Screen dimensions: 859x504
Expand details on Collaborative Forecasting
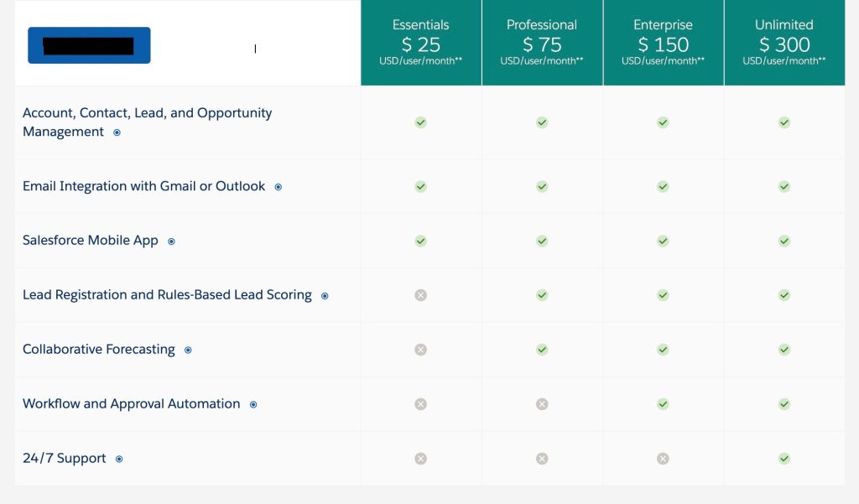188,350
